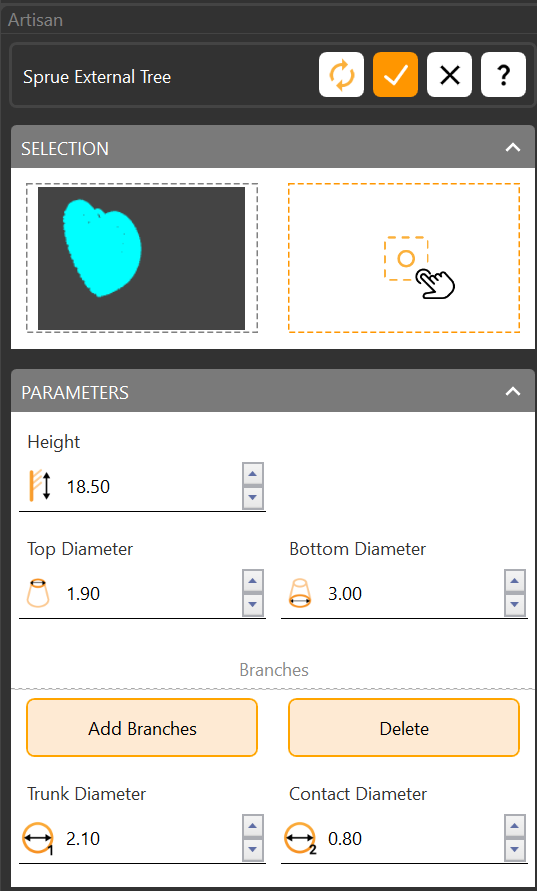Screen dimensions: 537x891
Task: Increase Height with the up arrow
Action: coord(253,473)
